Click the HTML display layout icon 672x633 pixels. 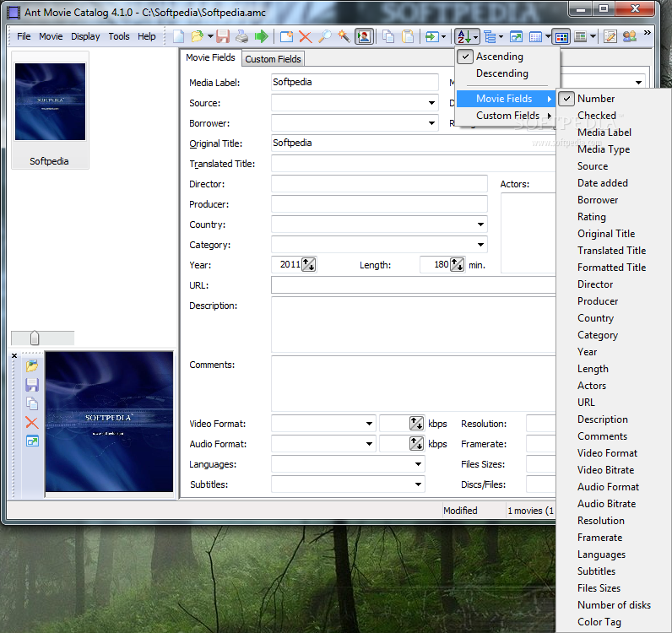[x=580, y=37]
